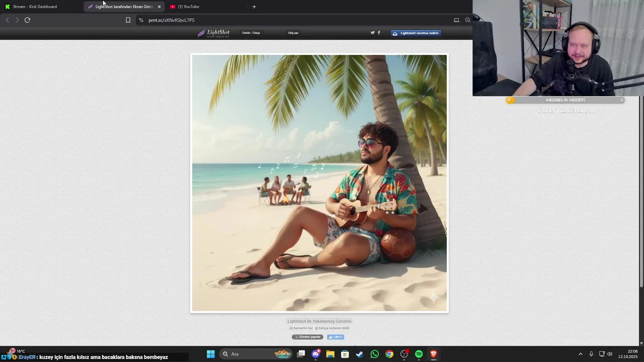The width and height of the screenshot is (644, 362).
Task: Open Lightshot's Facebook page icon
Action: 379,33
